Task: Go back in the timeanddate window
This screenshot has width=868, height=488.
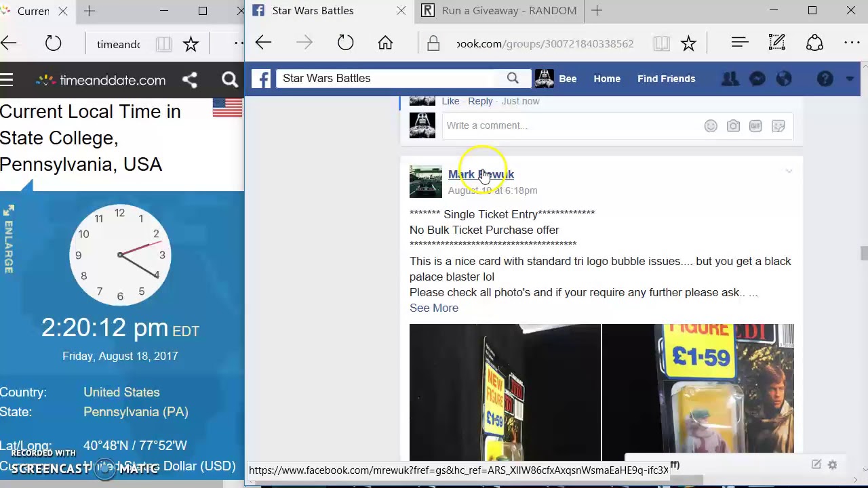Action: pos(9,44)
